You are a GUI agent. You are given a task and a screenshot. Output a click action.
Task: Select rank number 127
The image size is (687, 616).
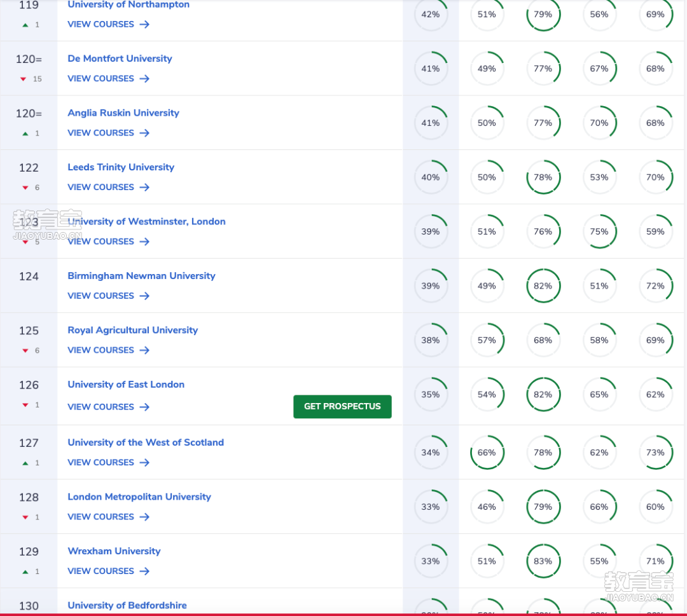[29, 444]
